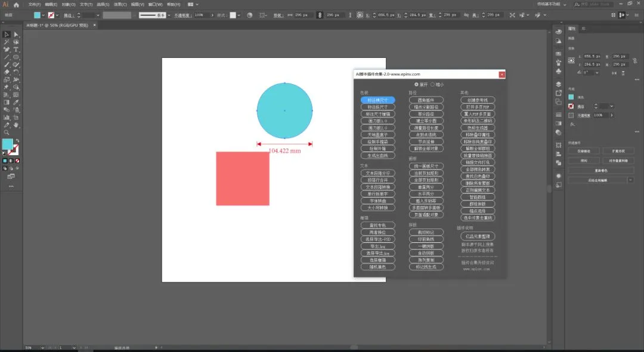
Task: Open the Layers panel icon in dock
Action: pyautogui.click(x=559, y=84)
